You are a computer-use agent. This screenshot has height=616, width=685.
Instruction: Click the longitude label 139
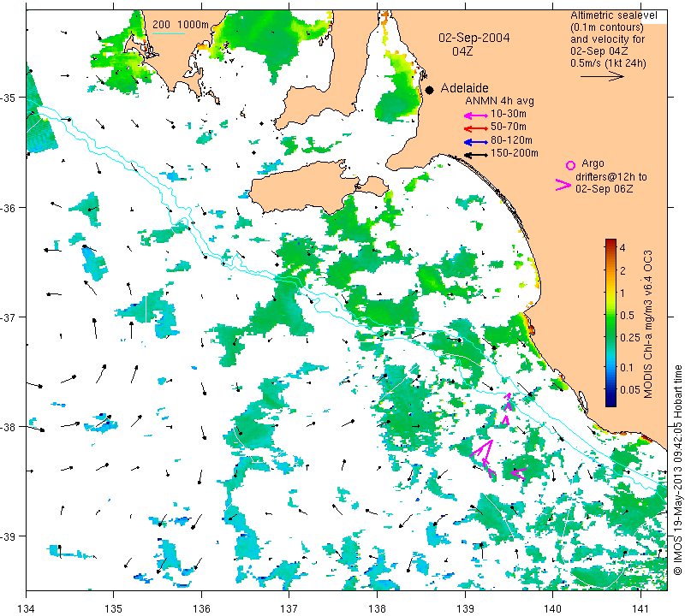pos(465,607)
